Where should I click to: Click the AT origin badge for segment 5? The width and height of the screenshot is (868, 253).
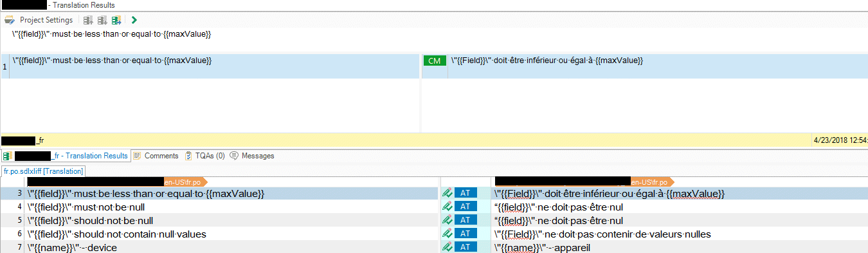pyautogui.click(x=466, y=221)
